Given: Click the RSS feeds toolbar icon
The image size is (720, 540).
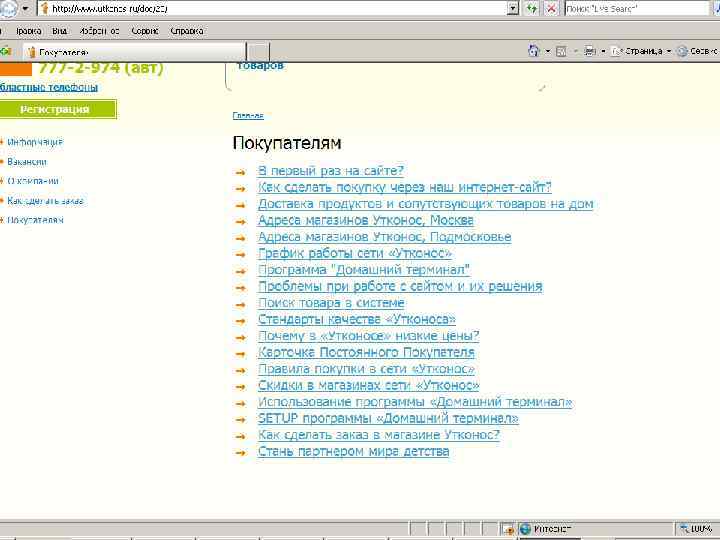Looking at the screenshot, I should click(x=561, y=51).
